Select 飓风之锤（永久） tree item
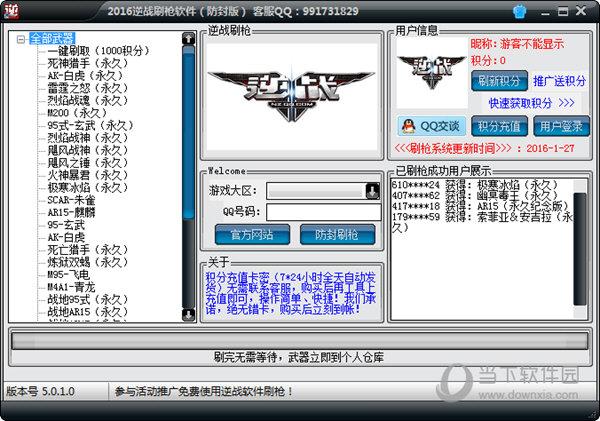This screenshot has height=421, width=600. click(x=88, y=163)
